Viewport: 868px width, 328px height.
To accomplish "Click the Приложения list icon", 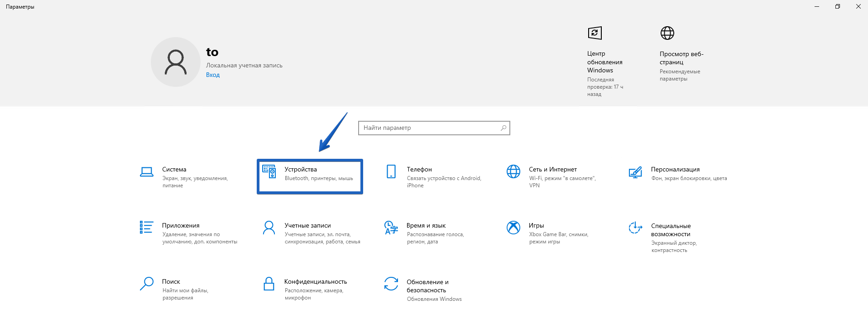I will (146, 227).
